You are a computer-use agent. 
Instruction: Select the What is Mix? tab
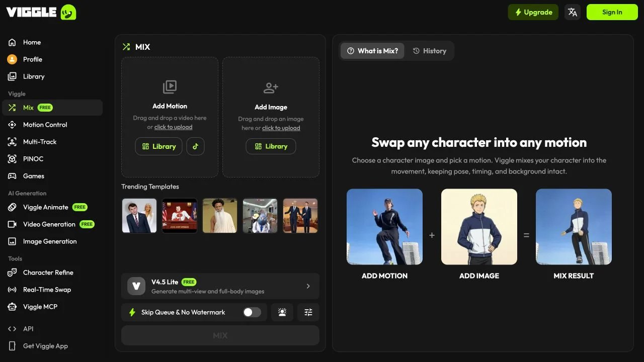372,51
